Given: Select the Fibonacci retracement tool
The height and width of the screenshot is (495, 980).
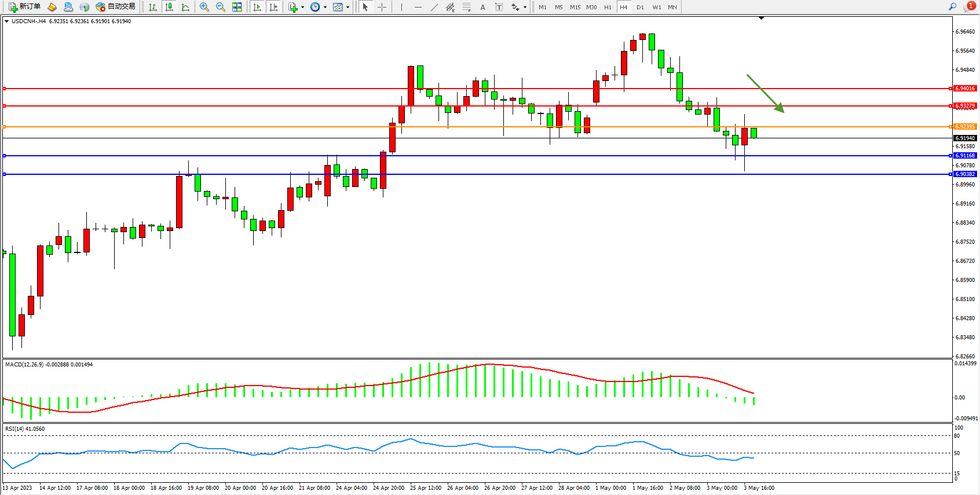Looking at the screenshot, I should 466,7.
